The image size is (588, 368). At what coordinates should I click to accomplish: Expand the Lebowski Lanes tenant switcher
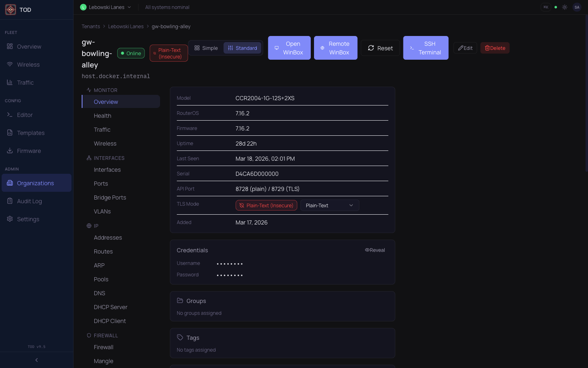(x=106, y=7)
